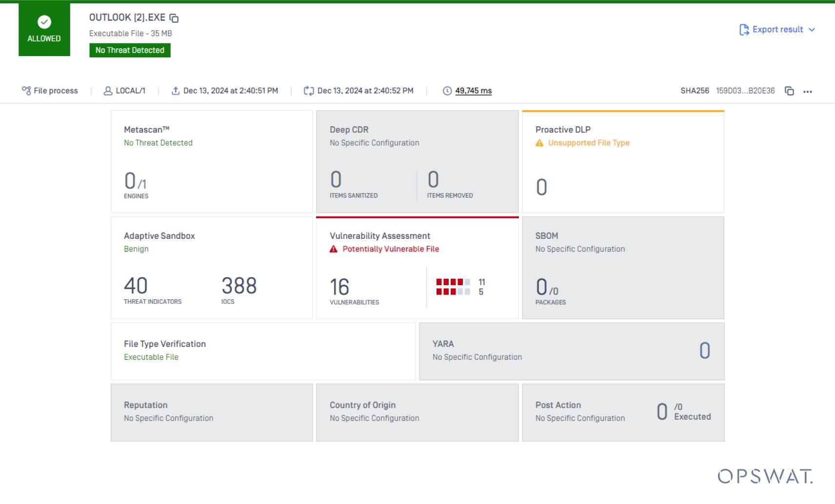This screenshot has height=504, width=835.
Task: Click the clock icon beside 49,745 ms
Action: coord(447,90)
